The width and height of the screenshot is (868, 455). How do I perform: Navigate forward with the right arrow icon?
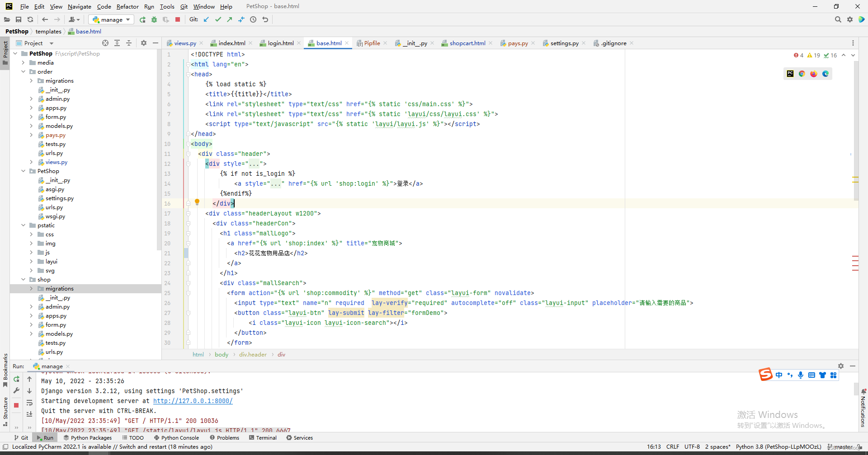[57, 19]
